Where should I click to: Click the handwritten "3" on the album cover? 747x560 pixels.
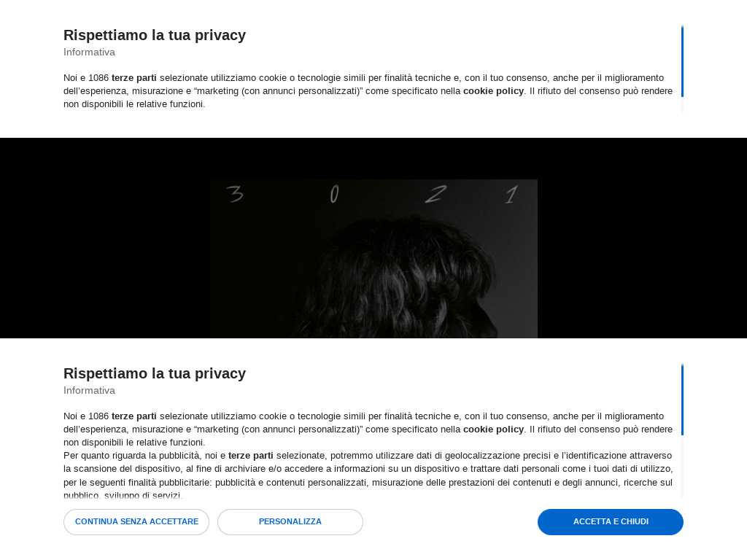[x=234, y=194]
